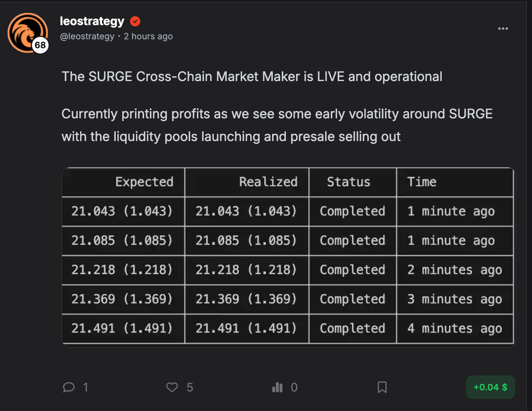Screen dimensions: 532x411
Task: Like the post with the heart icon
Action: pos(172,387)
